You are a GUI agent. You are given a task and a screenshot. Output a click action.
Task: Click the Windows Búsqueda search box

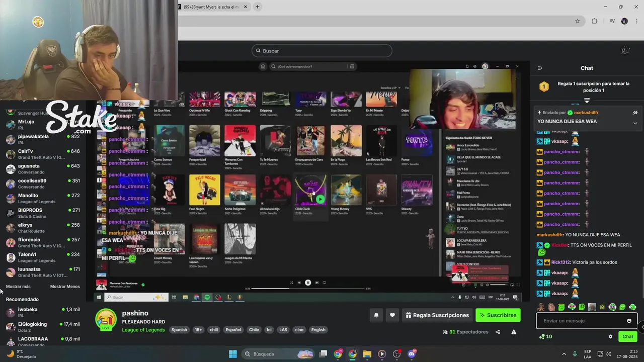278,354
